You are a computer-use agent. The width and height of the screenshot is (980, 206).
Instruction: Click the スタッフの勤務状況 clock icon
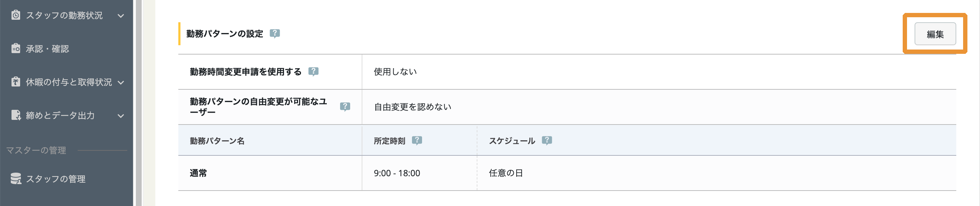15,15
